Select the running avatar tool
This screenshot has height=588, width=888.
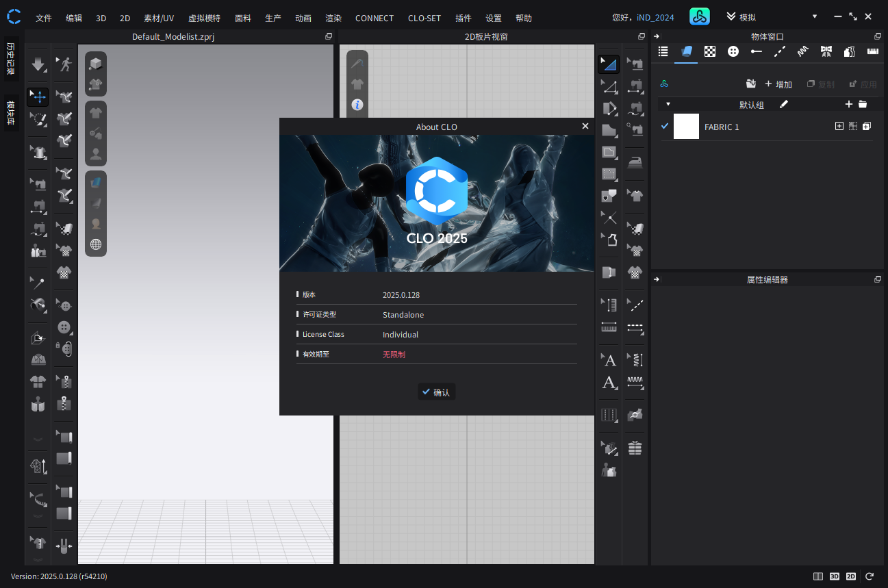[64, 64]
